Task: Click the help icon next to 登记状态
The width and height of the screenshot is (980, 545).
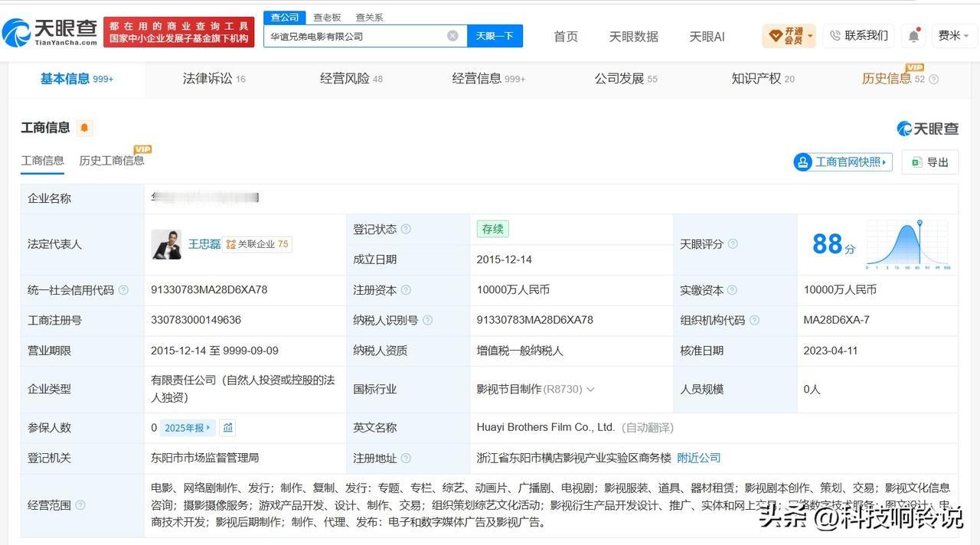Action: point(406,229)
